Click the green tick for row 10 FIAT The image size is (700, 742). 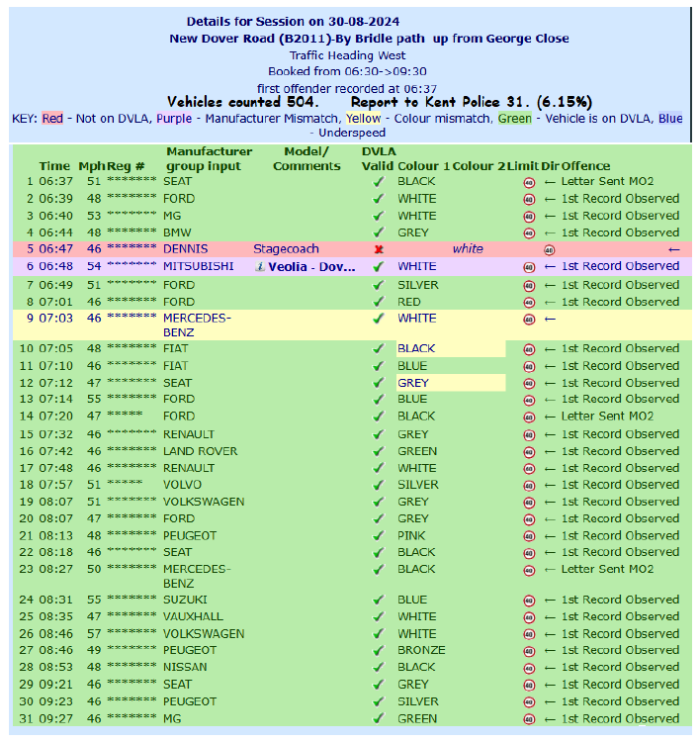(379, 349)
